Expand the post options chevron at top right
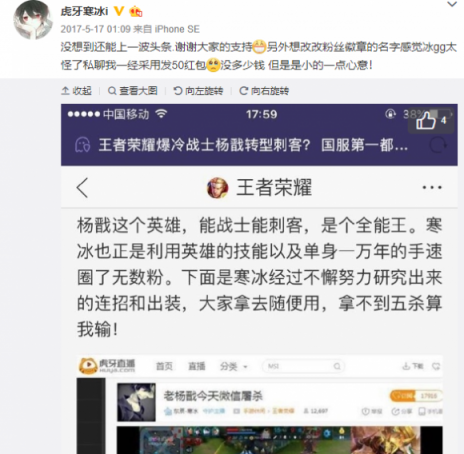The image size is (464, 454). 452,4
